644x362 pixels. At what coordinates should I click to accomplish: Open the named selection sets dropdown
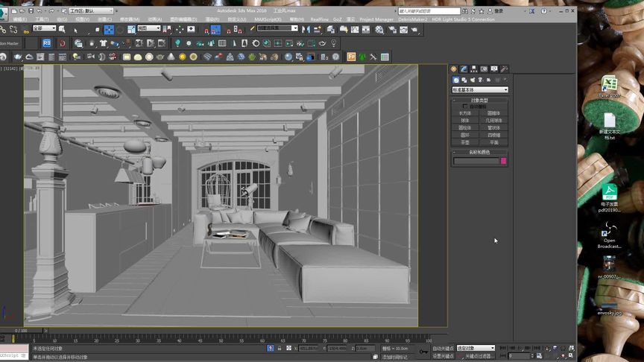pyautogui.click(x=277, y=28)
